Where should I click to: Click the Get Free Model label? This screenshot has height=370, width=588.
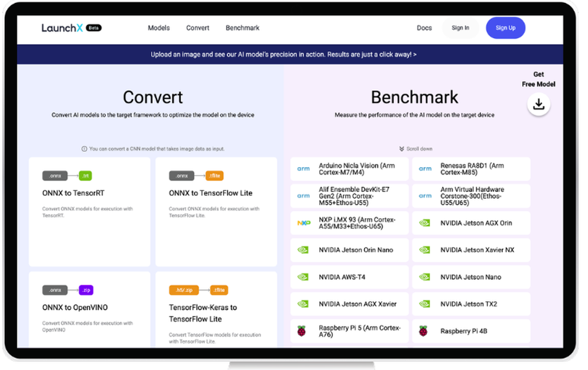539,79
